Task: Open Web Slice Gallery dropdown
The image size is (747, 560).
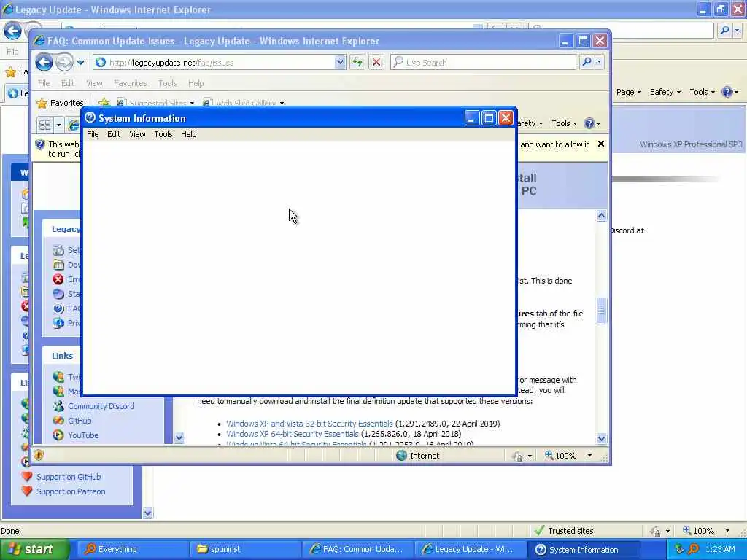Action: (x=282, y=103)
